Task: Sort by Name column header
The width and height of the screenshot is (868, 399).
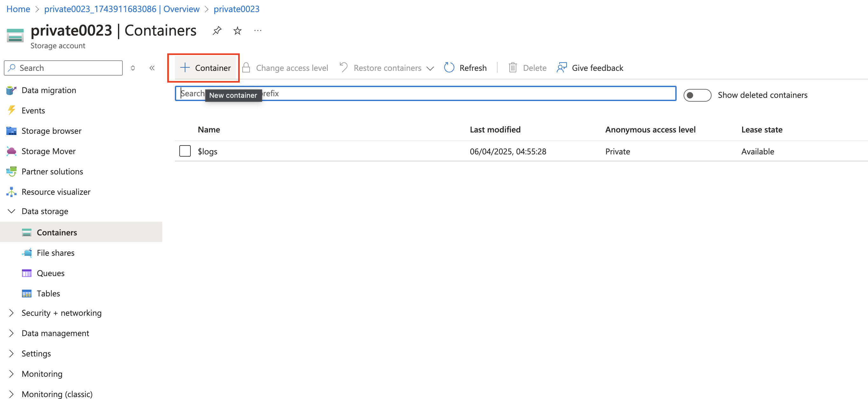Action: tap(209, 130)
